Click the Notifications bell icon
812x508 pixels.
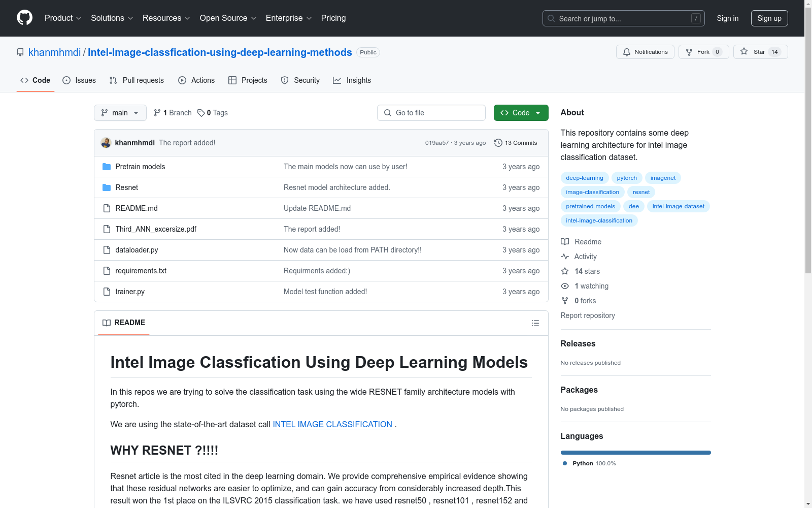click(x=627, y=52)
